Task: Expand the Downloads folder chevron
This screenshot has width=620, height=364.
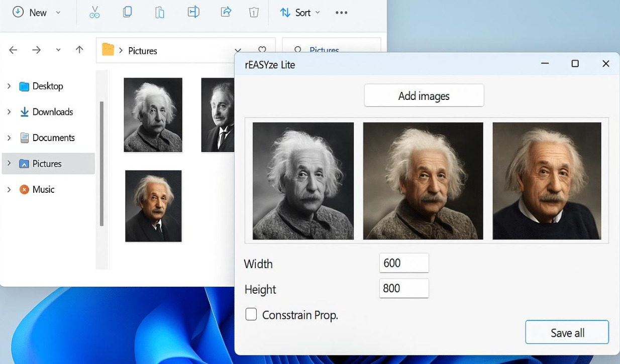Action: coord(9,112)
